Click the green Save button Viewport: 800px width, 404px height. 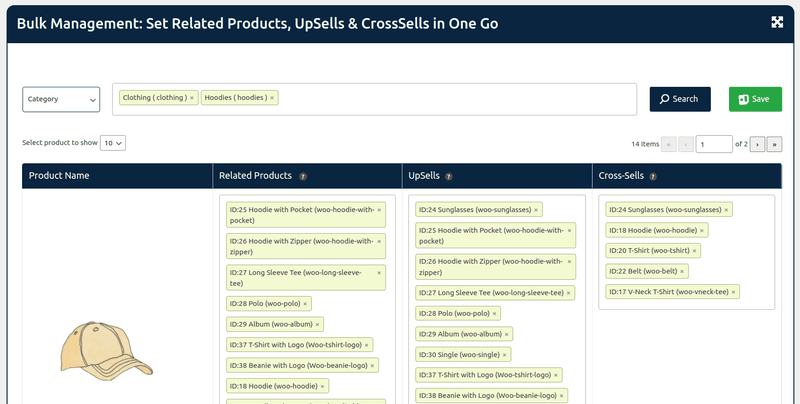[755, 99]
